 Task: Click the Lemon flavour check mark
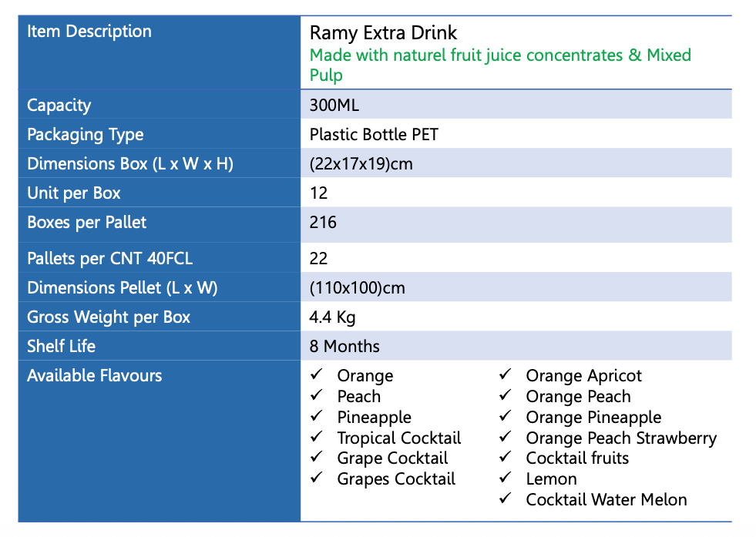point(506,478)
